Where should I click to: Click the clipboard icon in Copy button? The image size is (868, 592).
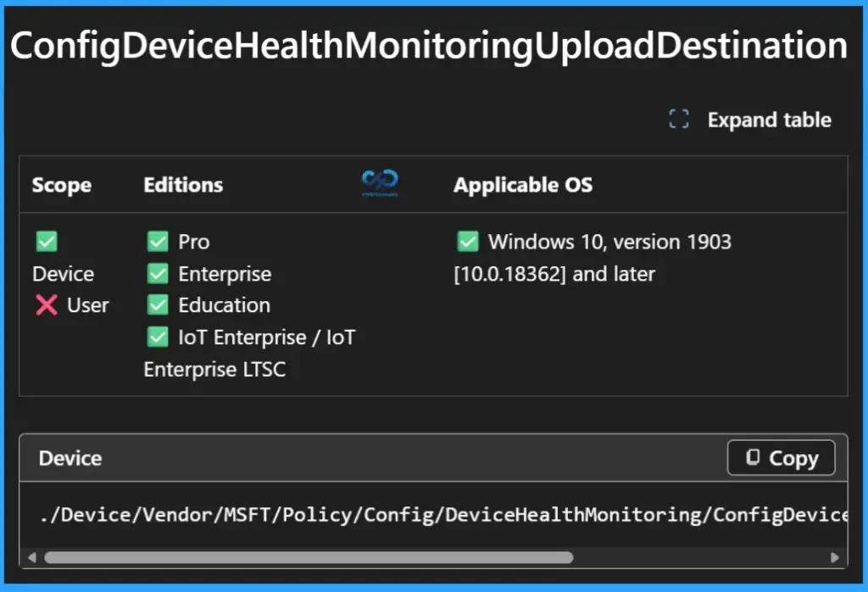[753, 457]
